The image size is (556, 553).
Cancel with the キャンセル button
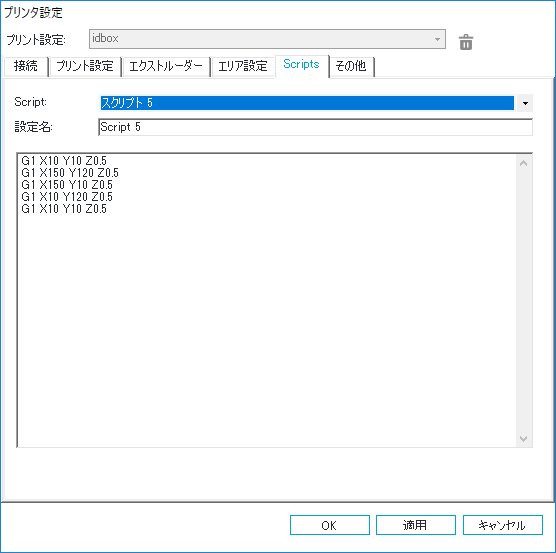pyautogui.click(x=502, y=525)
